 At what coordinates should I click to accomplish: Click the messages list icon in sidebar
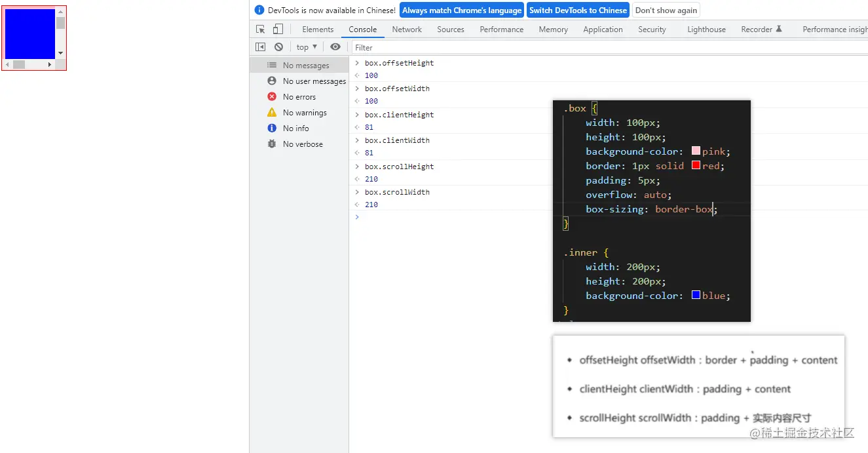coord(272,65)
